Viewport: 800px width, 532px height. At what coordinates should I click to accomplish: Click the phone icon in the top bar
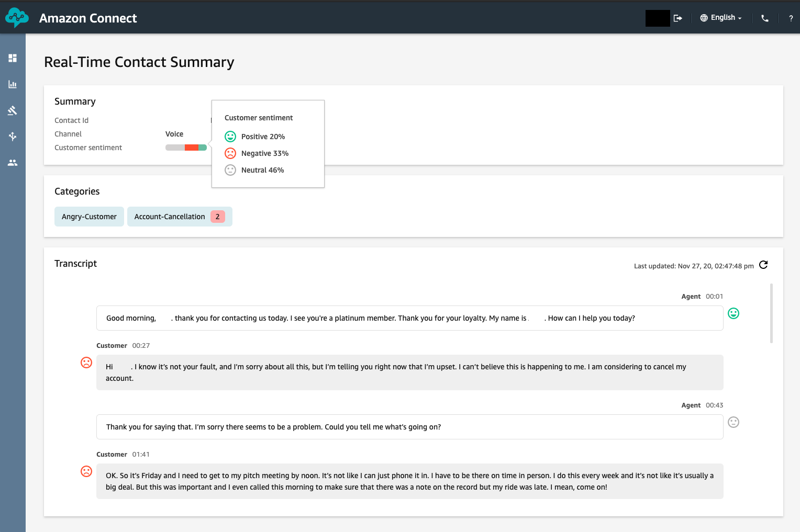[x=764, y=18]
